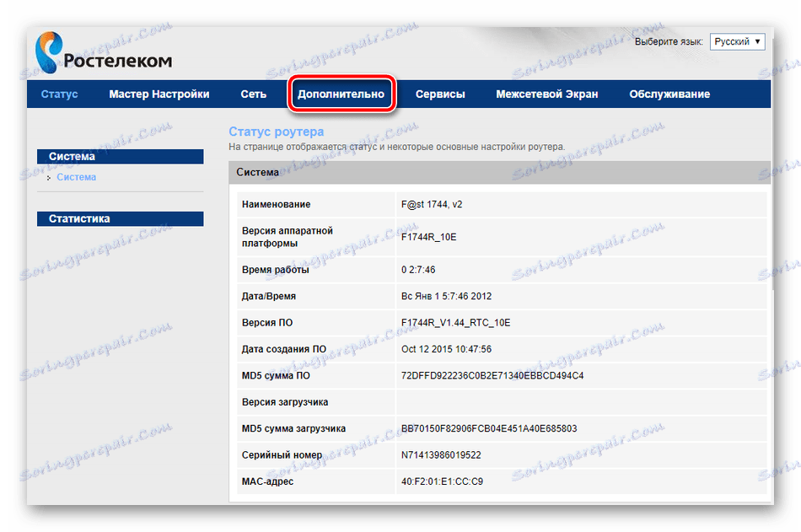This screenshot has width=801, height=532.
Task: Click the Версия загрузчика label
Action: [x=285, y=402]
